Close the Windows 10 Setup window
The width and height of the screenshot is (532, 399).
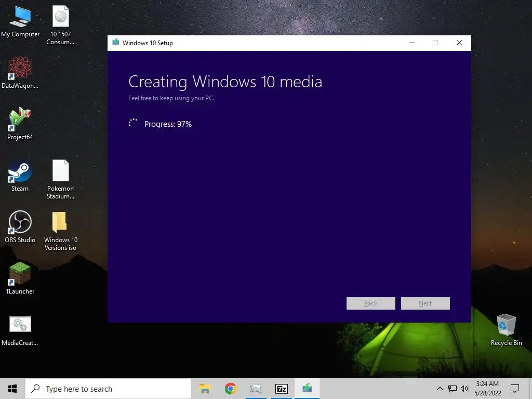[x=459, y=43]
